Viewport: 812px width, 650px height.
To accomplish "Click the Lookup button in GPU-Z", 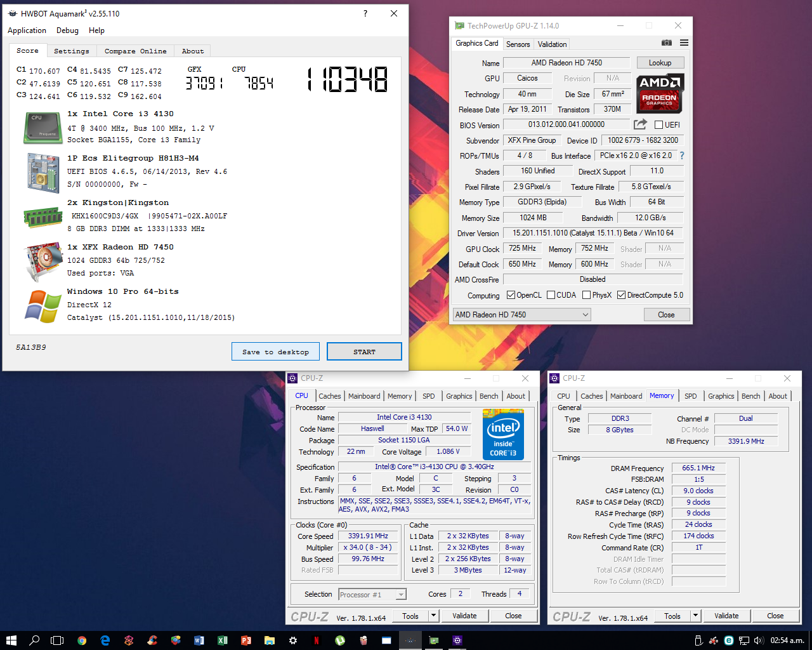I will pyautogui.click(x=660, y=63).
